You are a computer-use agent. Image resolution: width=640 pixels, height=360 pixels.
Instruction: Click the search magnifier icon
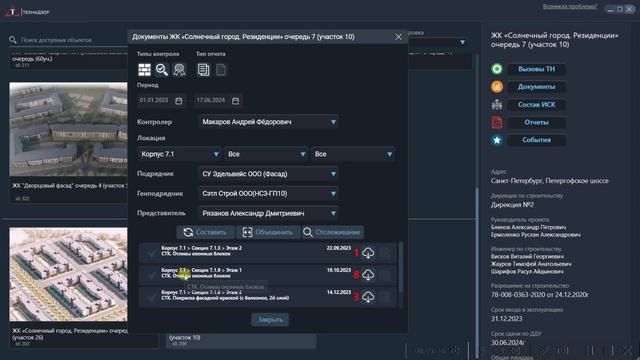click(13, 40)
